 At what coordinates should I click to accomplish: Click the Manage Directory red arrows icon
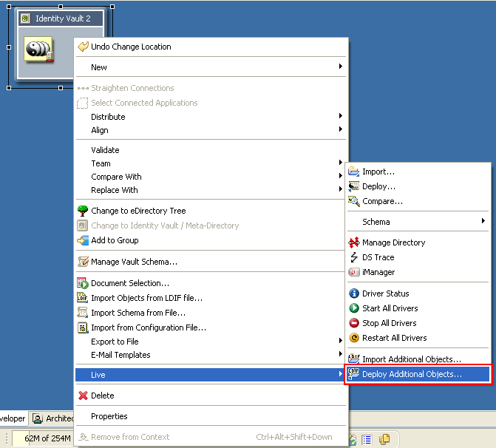[x=354, y=242]
